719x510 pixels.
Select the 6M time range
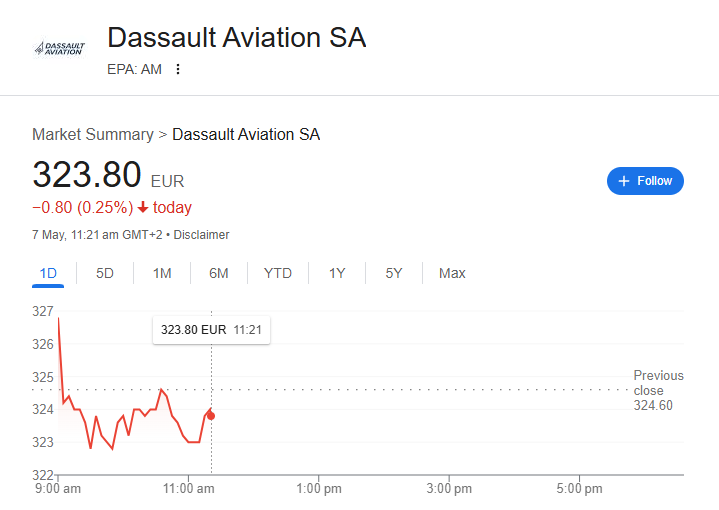(x=219, y=273)
